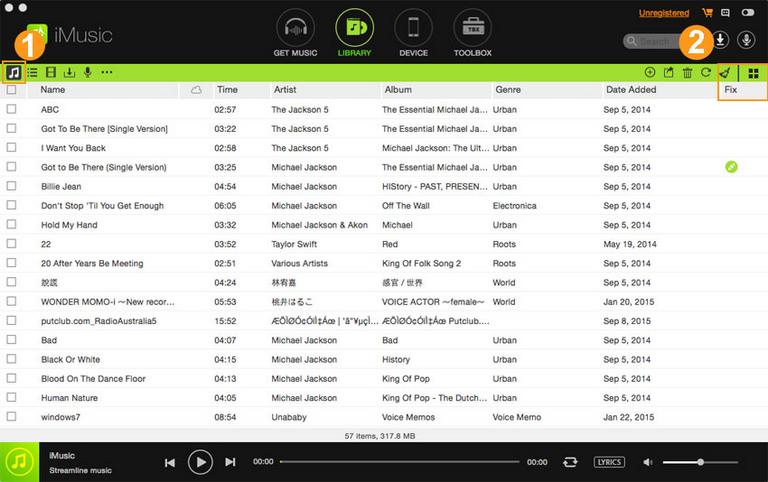Toggle the repeat mode icon
Screen dimensions: 768x482
tap(570, 462)
